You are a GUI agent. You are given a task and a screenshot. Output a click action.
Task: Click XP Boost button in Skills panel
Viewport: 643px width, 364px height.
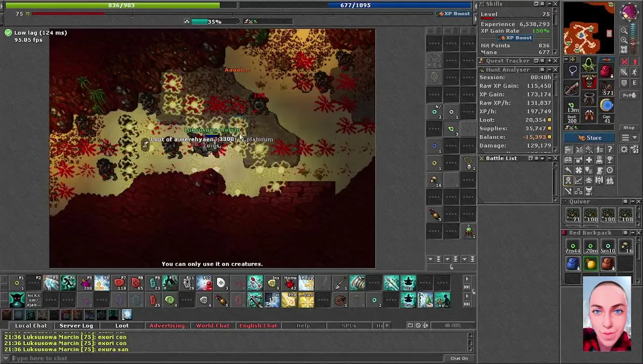[515, 38]
